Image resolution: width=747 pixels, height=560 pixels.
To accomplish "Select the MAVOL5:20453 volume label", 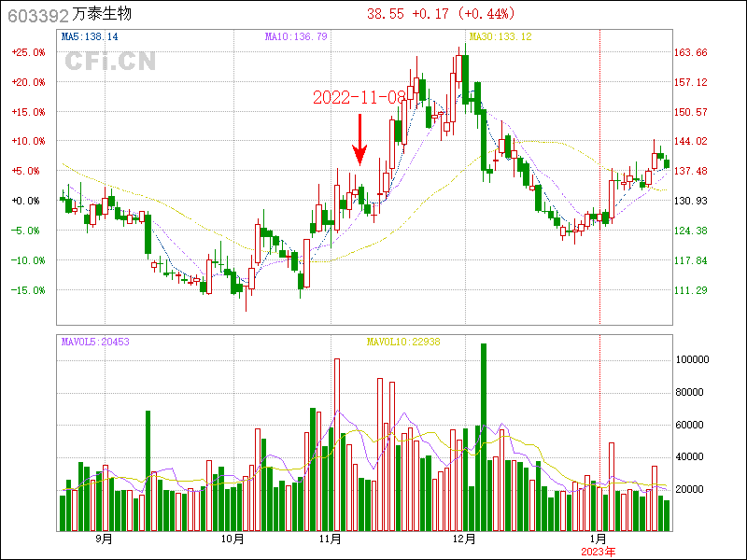I will 95,342.
